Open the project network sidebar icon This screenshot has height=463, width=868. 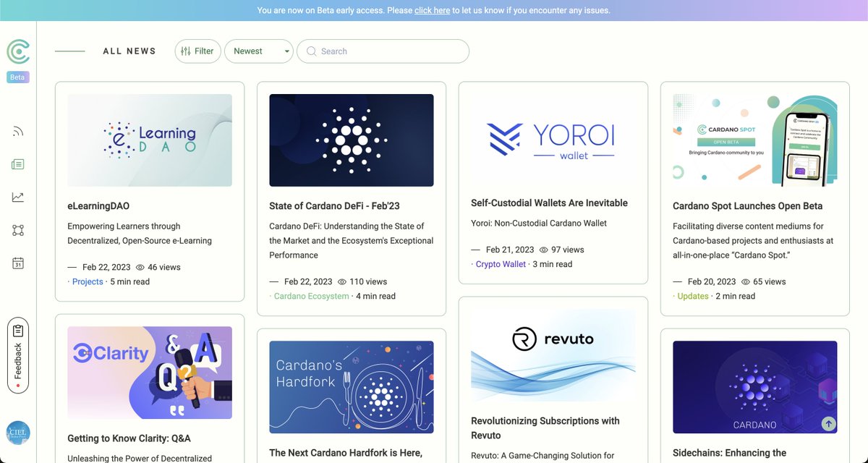[18, 230]
